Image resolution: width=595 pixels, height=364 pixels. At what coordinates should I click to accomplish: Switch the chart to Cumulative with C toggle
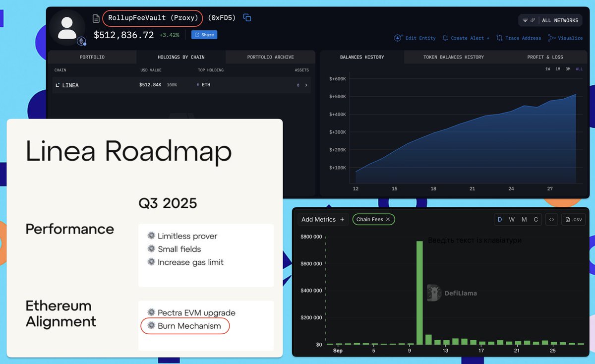tap(535, 219)
